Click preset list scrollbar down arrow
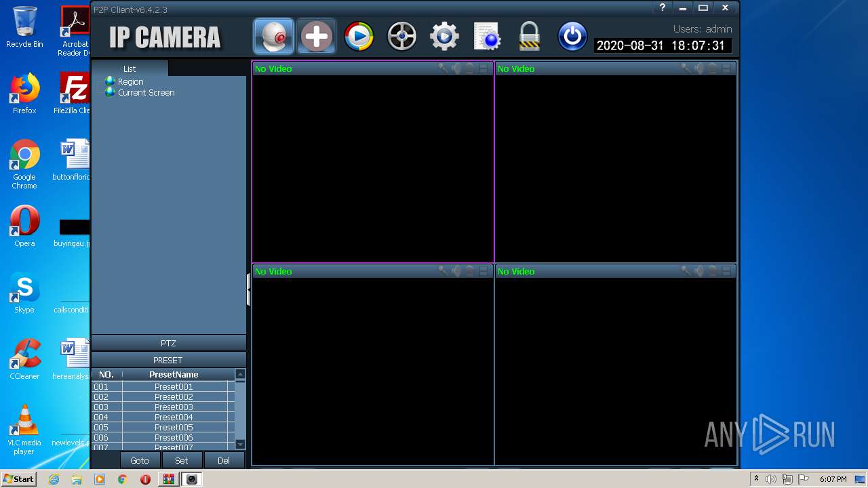This screenshot has height=488, width=868. click(x=240, y=444)
